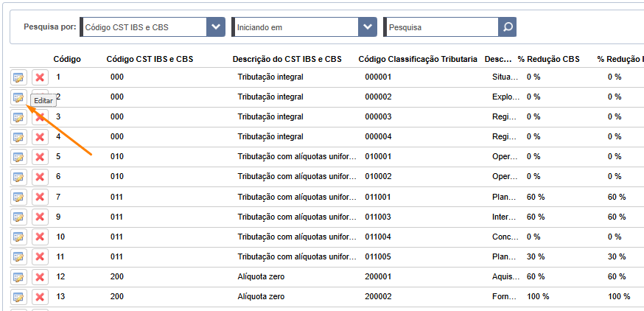Edit the row with código 7
Image resolution: width=644 pixels, height=311 pixels.
18,197
